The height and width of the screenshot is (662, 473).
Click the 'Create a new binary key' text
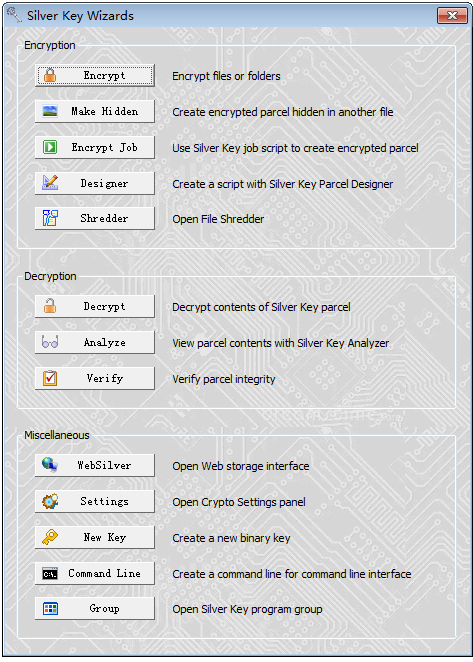click(x=231, y=538)
